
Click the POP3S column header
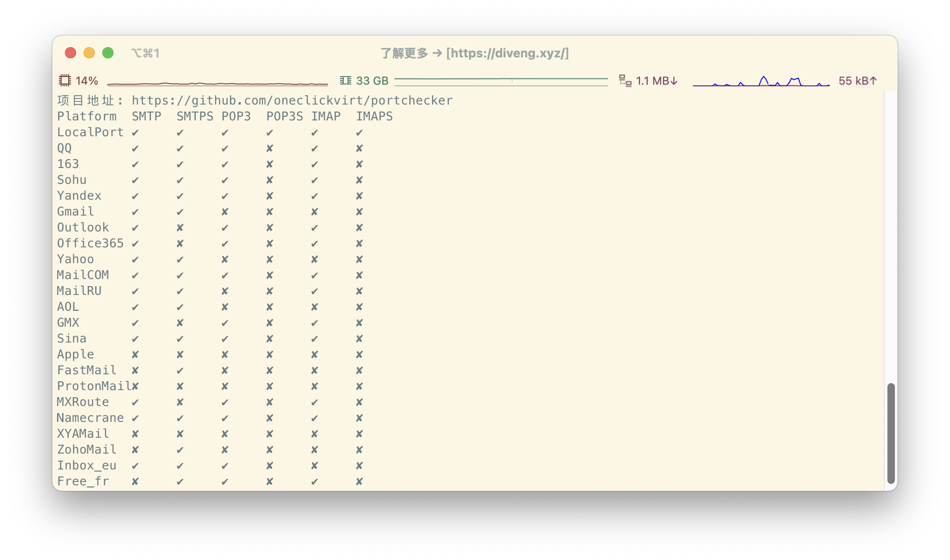point(285,116)
